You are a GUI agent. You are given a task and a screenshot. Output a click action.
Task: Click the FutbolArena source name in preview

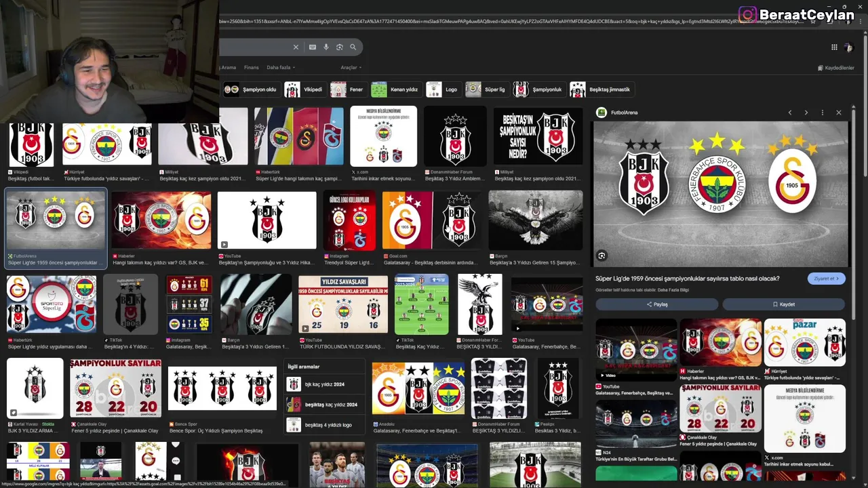624,113
